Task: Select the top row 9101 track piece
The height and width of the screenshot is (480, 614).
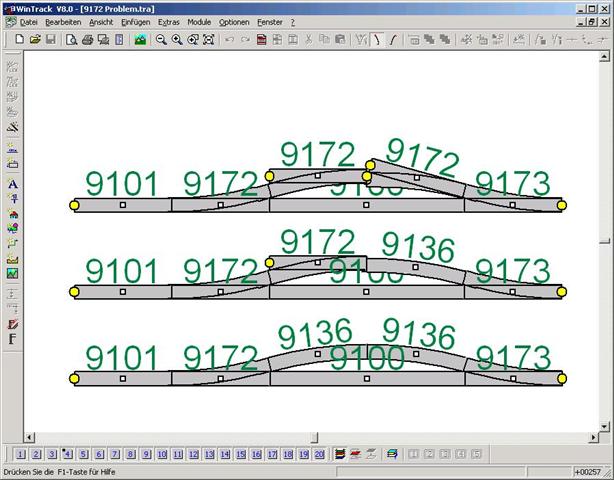Action: tap(123, 205)
